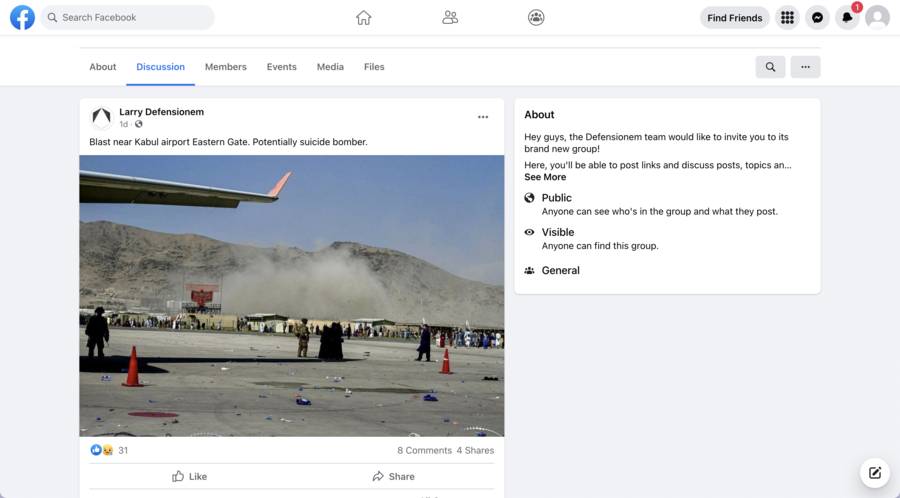
Task: Open the Friends icon in top navigation
Action: coord(450,17)
